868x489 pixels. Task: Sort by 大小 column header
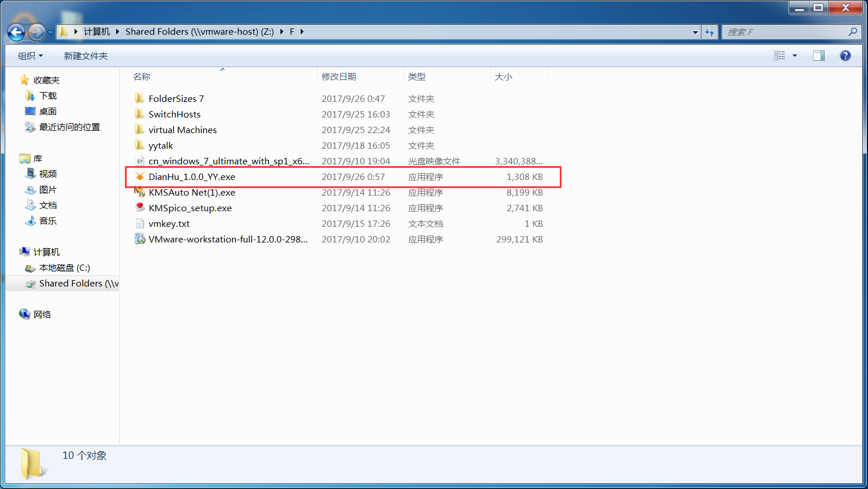click(x=504, y=76)
